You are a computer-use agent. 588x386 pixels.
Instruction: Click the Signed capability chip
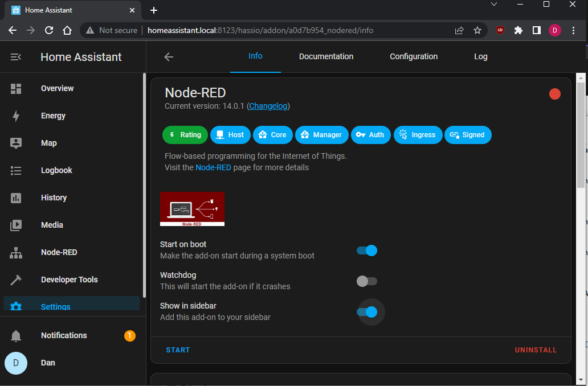coord(468,135)
